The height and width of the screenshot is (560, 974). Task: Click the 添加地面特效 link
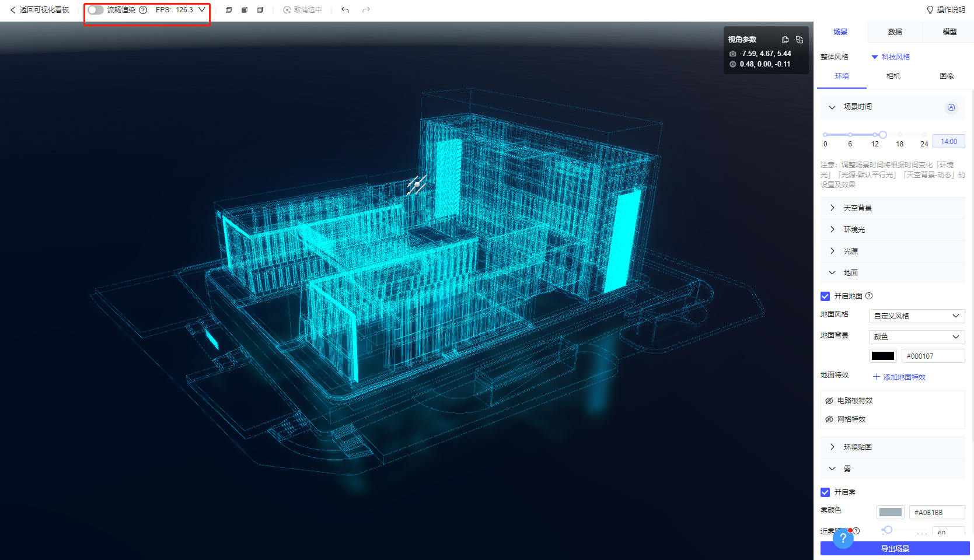pos(899,377)
